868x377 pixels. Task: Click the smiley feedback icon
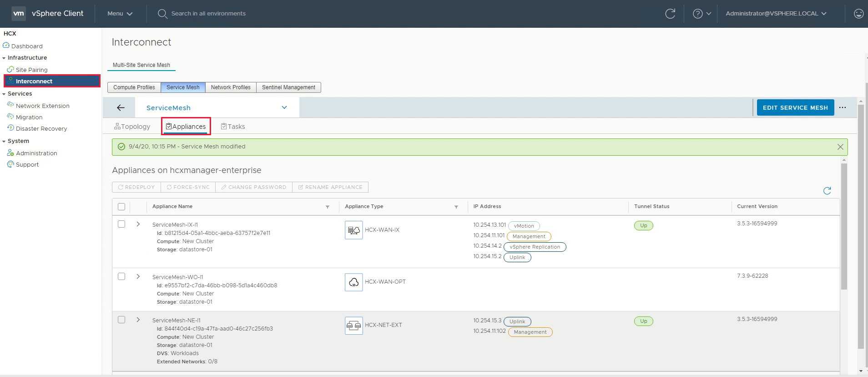point(858,14)
